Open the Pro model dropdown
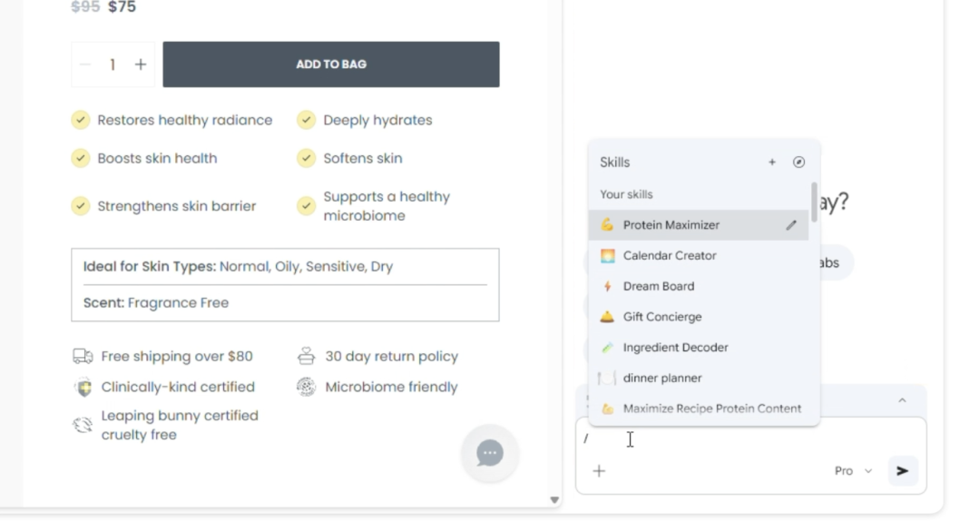This screenshot has height=532, width=980. (x=853, y=471)
